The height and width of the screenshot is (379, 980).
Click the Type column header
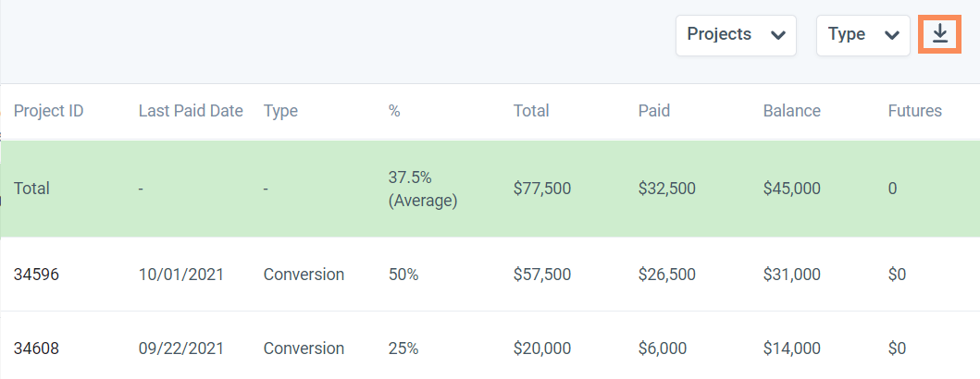(280, 111)
